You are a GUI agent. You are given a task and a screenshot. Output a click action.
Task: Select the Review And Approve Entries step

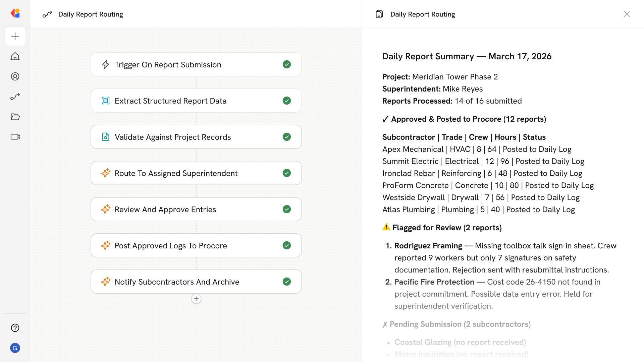pyautogui.click(x=165, y=209)
